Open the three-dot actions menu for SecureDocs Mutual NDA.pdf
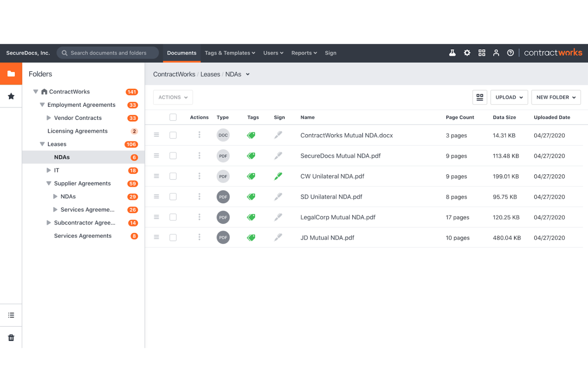The height and width of the screenshot is (392, 588). point(199,156)
